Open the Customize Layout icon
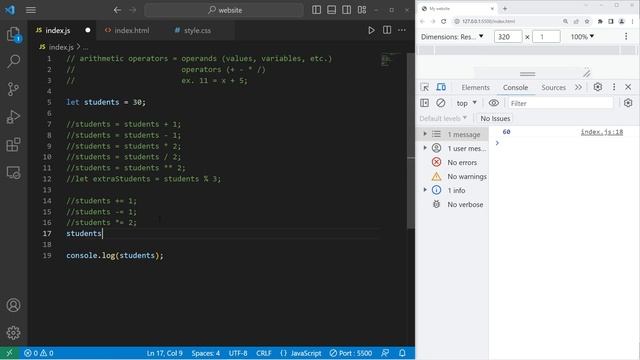 [x=362, y=10]
